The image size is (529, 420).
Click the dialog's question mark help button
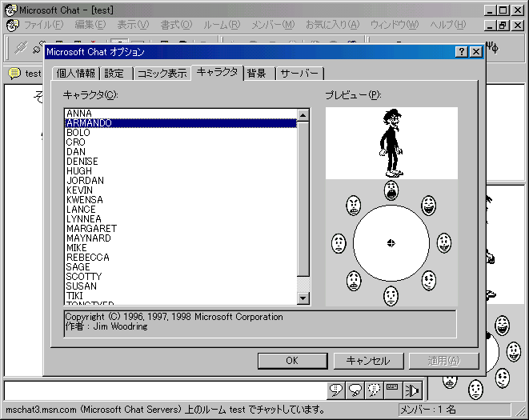462,52
